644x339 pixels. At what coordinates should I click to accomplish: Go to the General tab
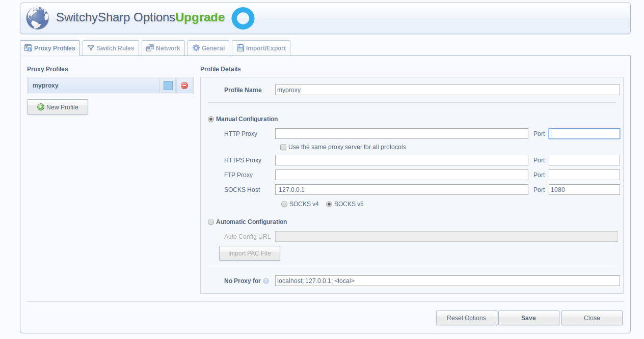[208, 48]
